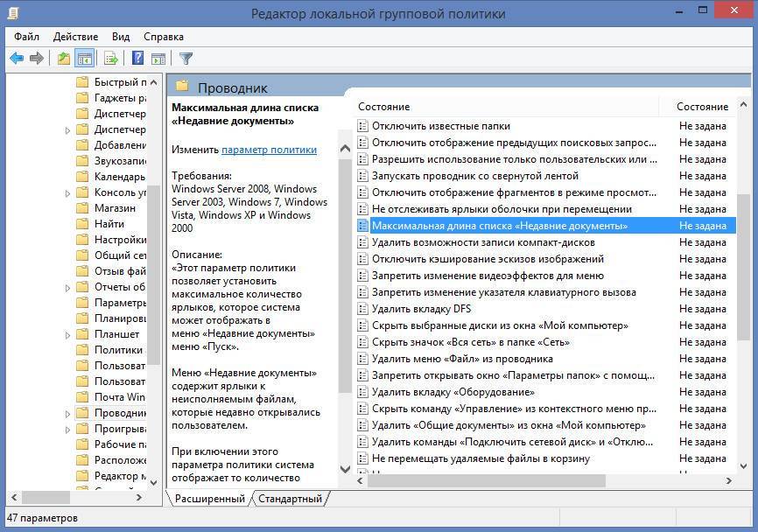This screenshot has height=532, width=758.
Task: Toggle the action pane toolbar icon
Action: (158, 59)
